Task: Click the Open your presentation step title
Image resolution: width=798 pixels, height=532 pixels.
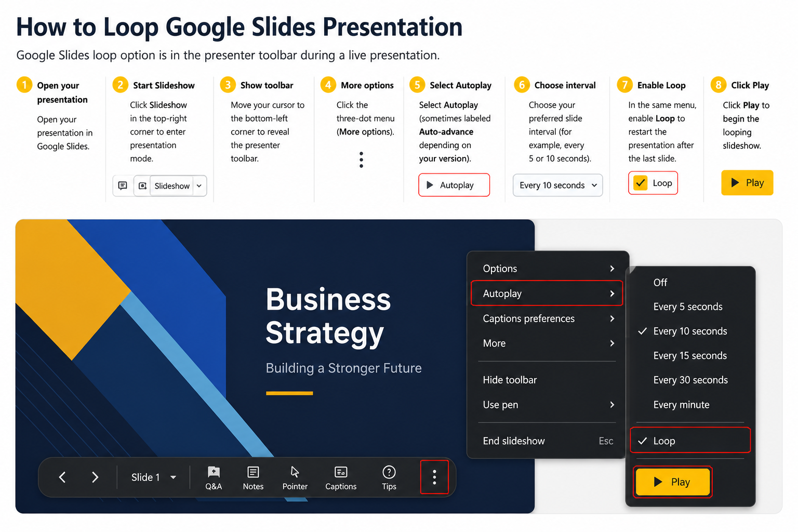Action: pos(62,92)
